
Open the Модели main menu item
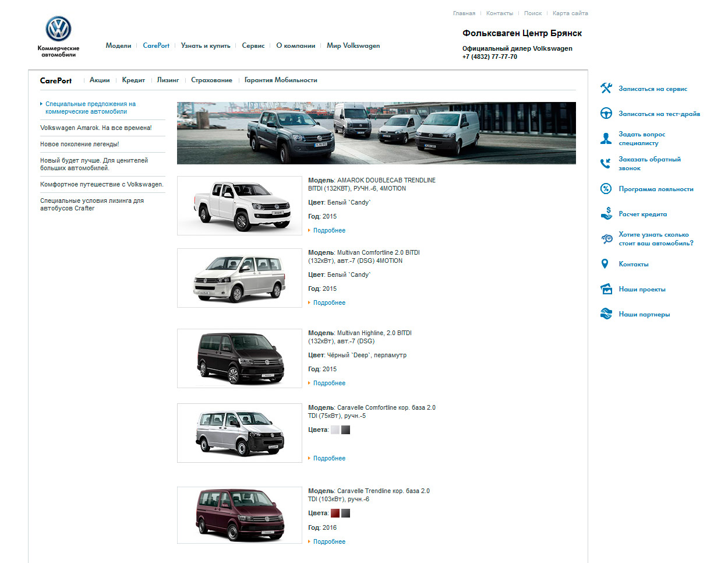[x=118, y=45]
